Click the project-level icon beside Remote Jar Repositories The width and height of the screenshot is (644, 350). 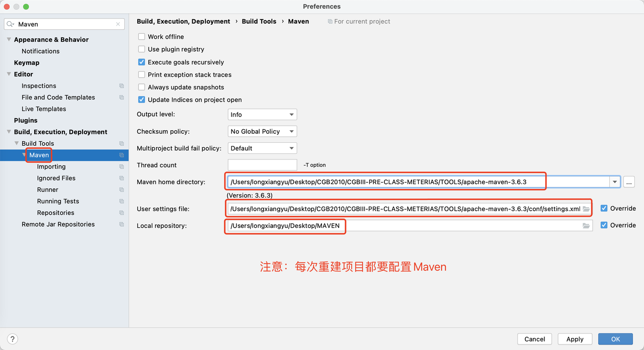pos(121,225)
